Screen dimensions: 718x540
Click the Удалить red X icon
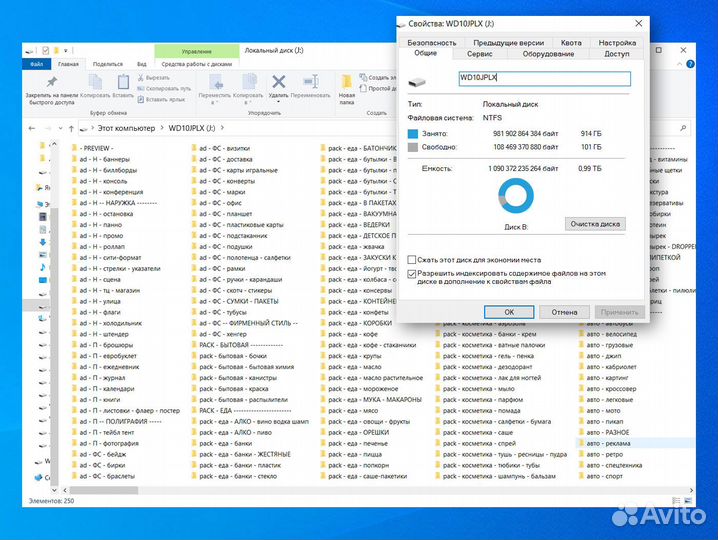pos(278,82)
